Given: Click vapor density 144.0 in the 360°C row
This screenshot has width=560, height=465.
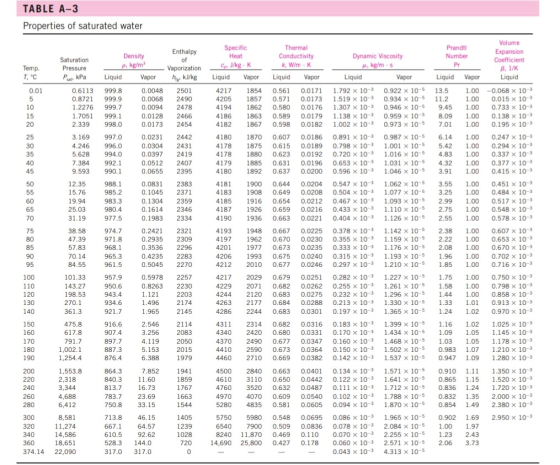Looking at the screenshot, I should [x=142, y=443].
